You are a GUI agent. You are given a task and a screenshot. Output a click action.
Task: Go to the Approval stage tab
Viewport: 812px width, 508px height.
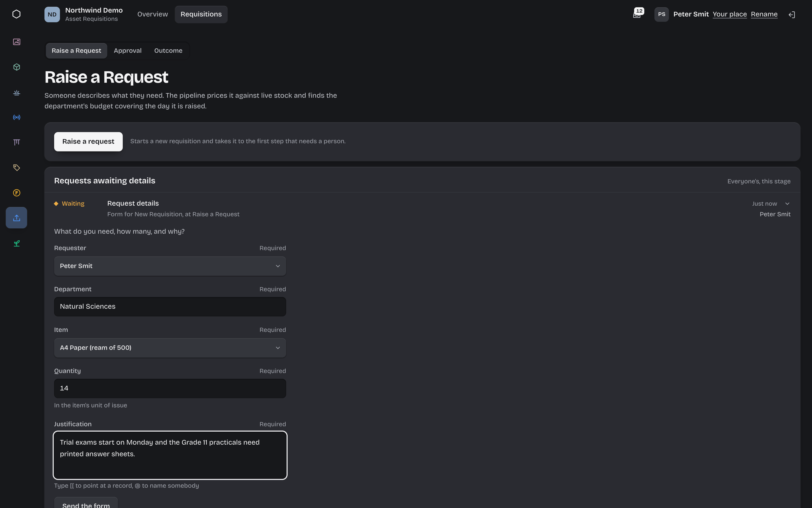(x=128, y=51)
